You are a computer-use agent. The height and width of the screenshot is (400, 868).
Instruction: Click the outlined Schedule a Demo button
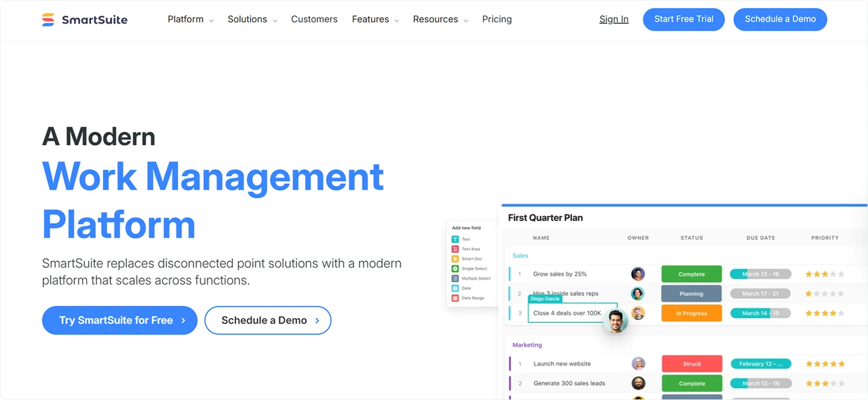click(268, 320)
